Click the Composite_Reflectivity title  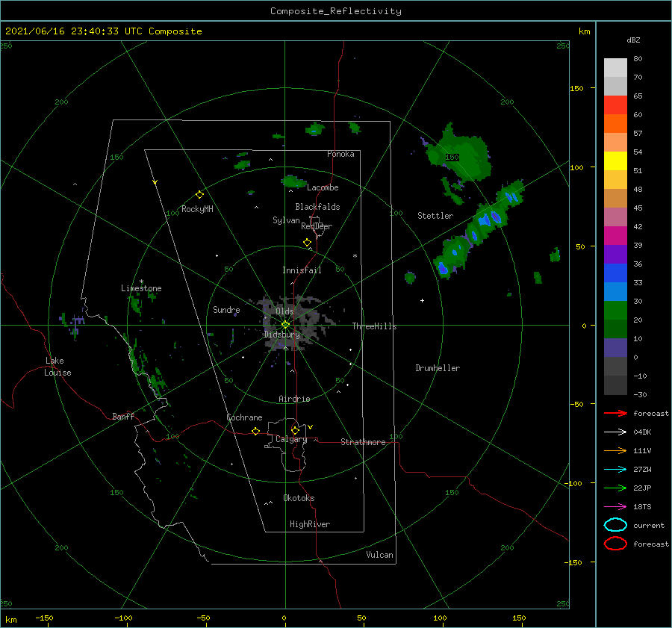[x=335, y=11]
